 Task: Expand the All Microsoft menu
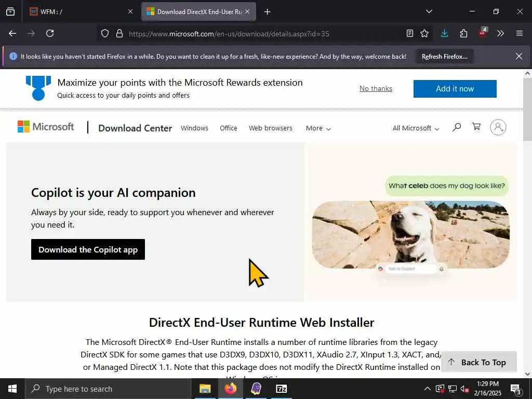tap(416, 128)
